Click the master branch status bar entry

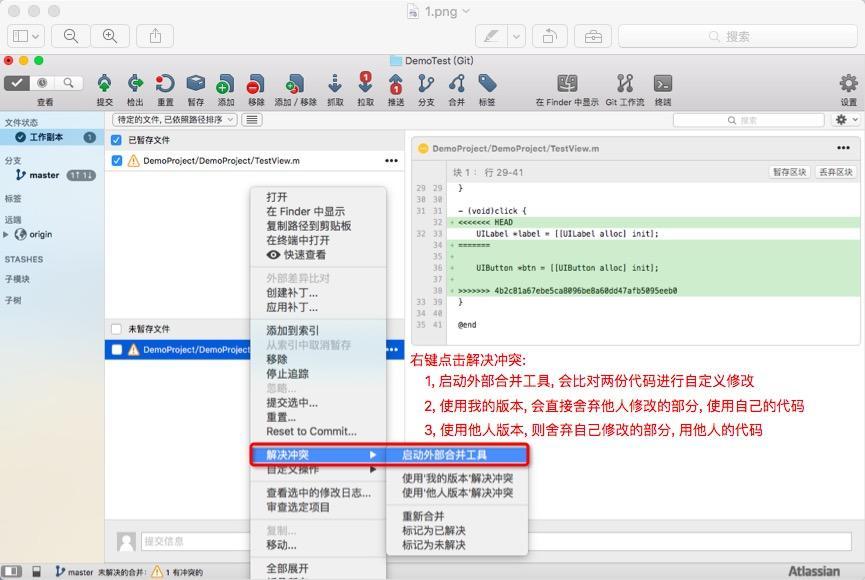point(74,572)
